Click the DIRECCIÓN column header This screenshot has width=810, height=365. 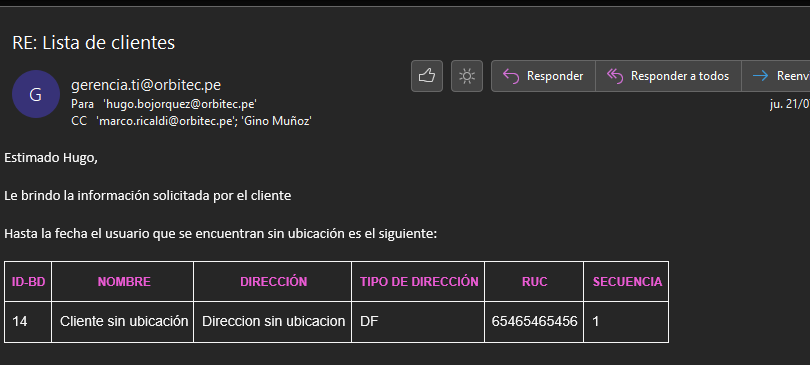(x=273, y=282)
